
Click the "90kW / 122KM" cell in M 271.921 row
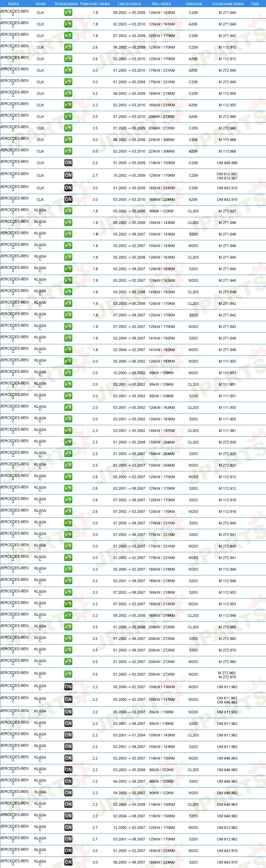pyautogui.click(x=162, y=211)
